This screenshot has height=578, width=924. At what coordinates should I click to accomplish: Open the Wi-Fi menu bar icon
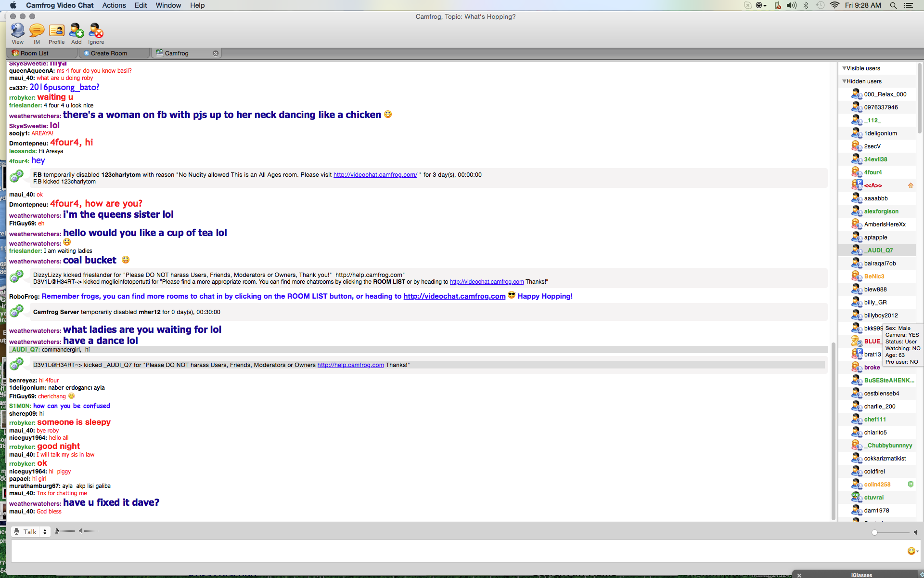pyautogui.click(x=835, y=5)
